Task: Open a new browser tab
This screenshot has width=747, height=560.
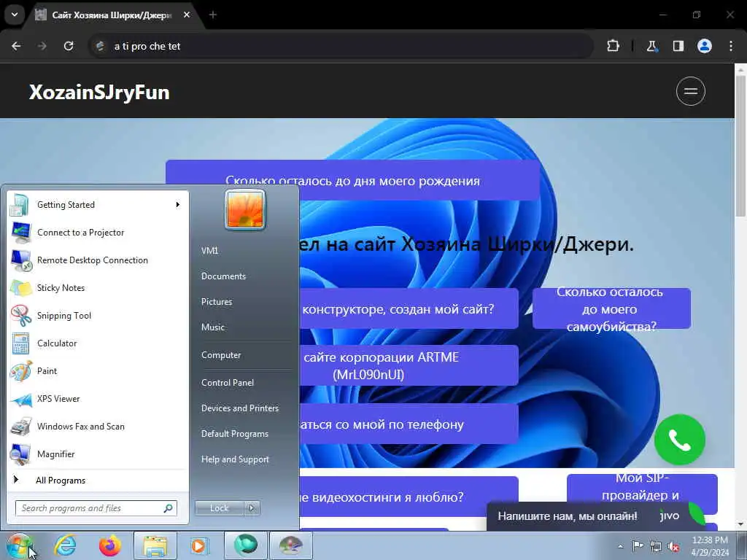Action: [x=213, y=15]
